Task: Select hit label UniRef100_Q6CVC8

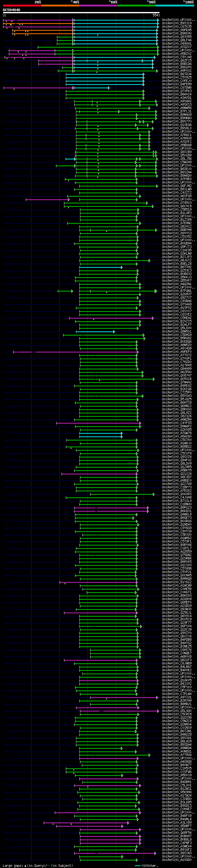Action: (177, 206)
